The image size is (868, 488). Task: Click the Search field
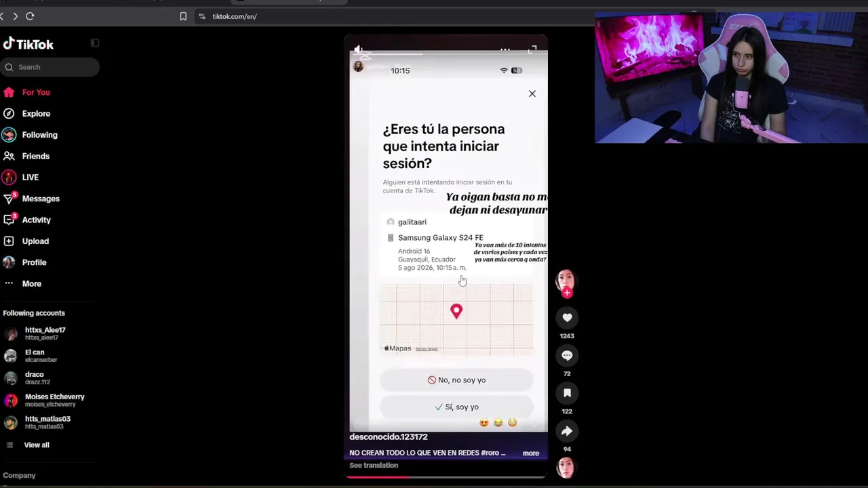click(51, 67)
